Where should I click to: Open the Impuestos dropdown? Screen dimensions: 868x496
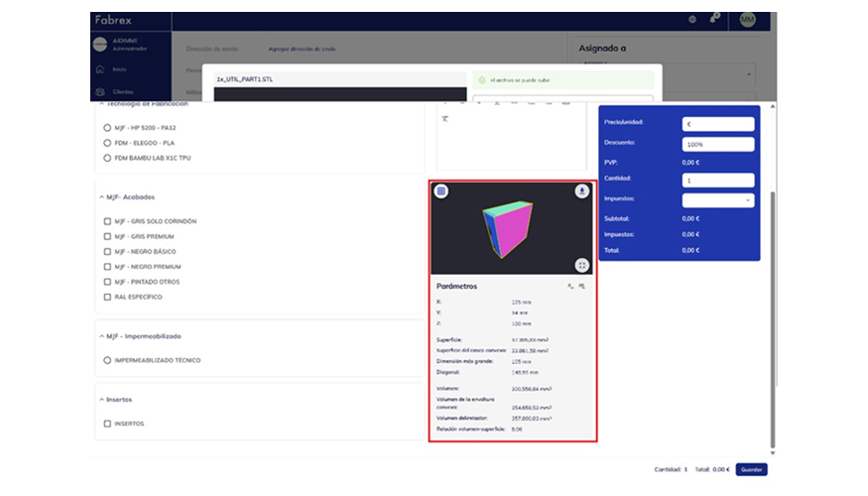(x=718, y=199)
